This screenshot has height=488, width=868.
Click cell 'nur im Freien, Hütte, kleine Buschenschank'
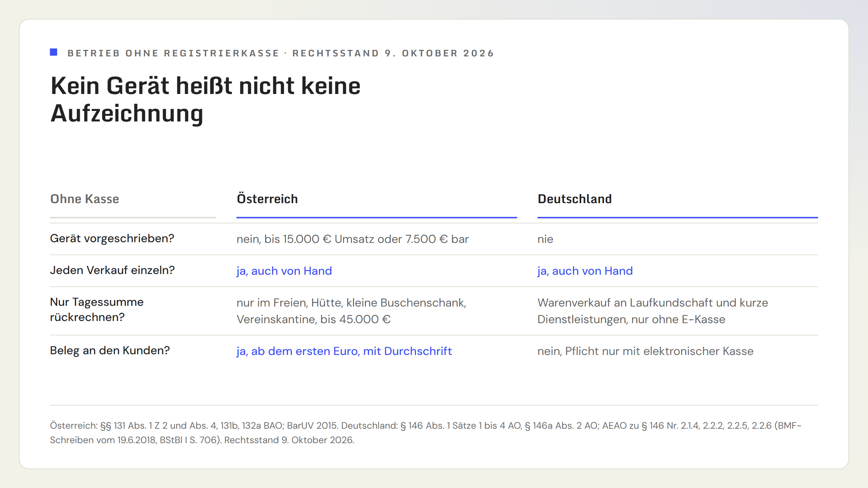tap(352, 311)
